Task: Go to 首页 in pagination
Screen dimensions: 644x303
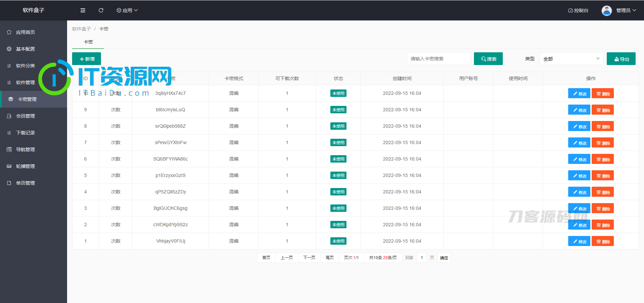Action: (x=266, y=258)
